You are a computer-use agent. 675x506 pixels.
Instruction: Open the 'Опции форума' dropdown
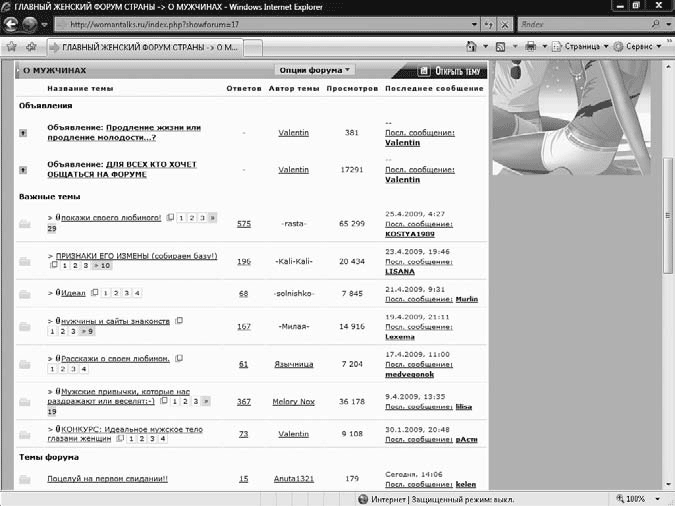(314, 70)
